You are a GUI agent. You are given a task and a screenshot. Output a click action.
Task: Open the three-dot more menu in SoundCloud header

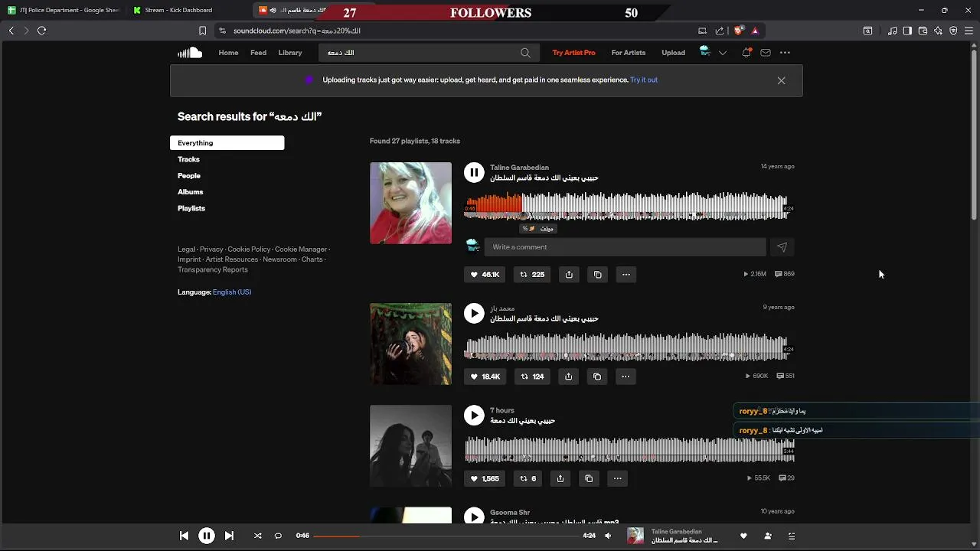785,53
